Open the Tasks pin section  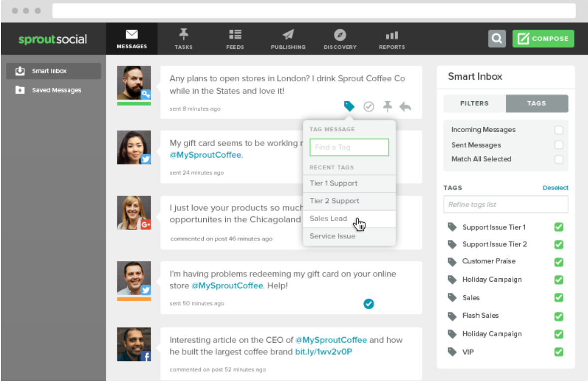point(183,38)
